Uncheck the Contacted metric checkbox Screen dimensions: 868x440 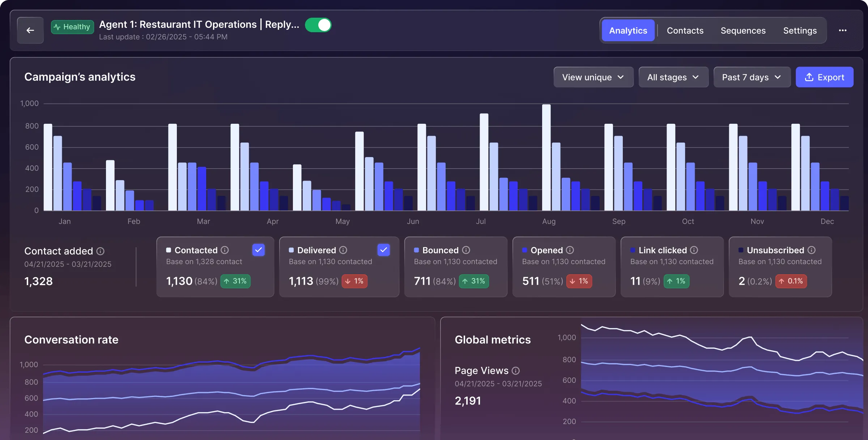[258, 250]
